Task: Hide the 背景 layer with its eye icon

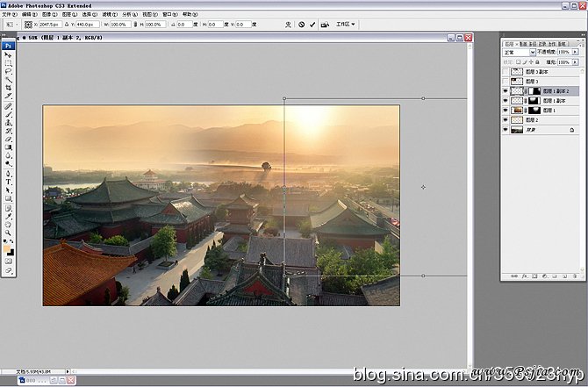Action: (506, 129)
